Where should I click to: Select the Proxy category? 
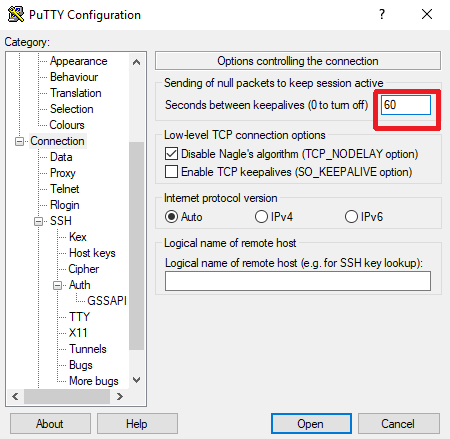coord(63,173)
